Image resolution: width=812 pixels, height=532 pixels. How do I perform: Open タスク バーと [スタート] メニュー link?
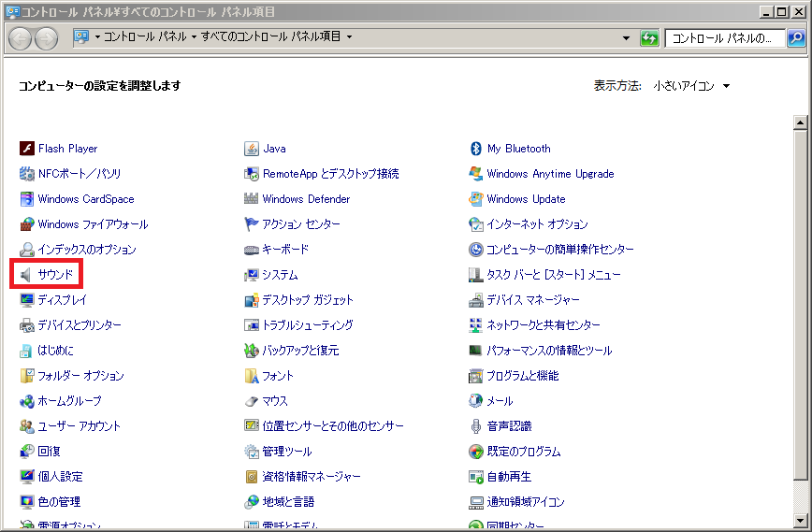tap(554, 275)
